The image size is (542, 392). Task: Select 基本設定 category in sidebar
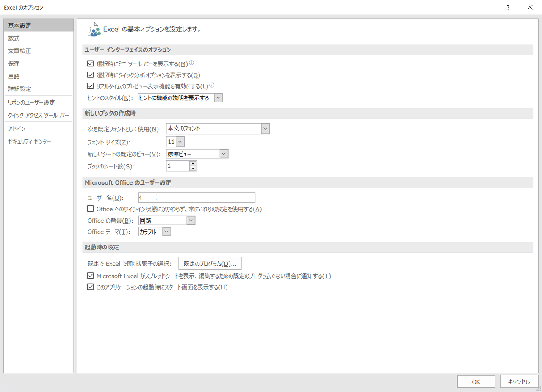pos(39,25)
